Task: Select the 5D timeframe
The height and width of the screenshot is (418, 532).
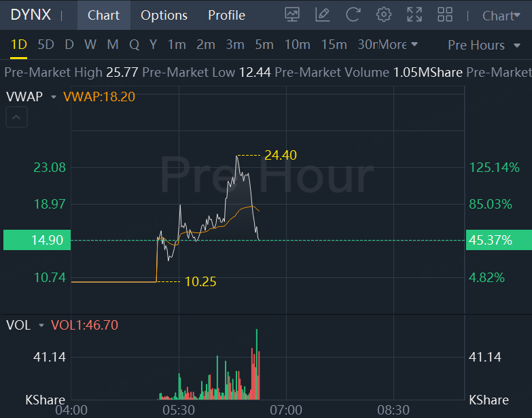Action: tap(46, 44)
